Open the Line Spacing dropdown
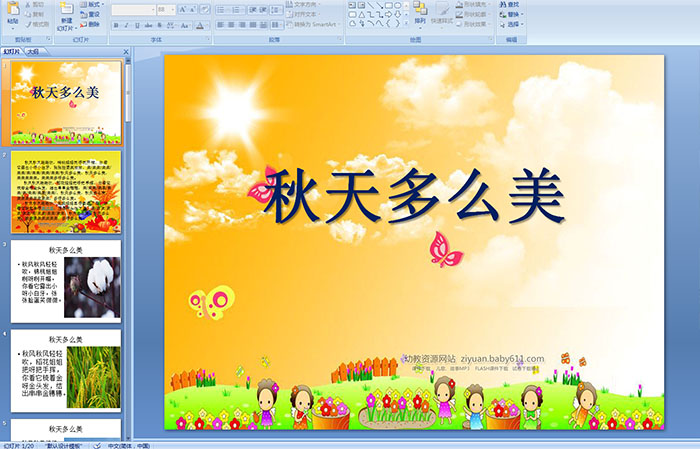Screen dimensions: 700x449 coord(277,10)
